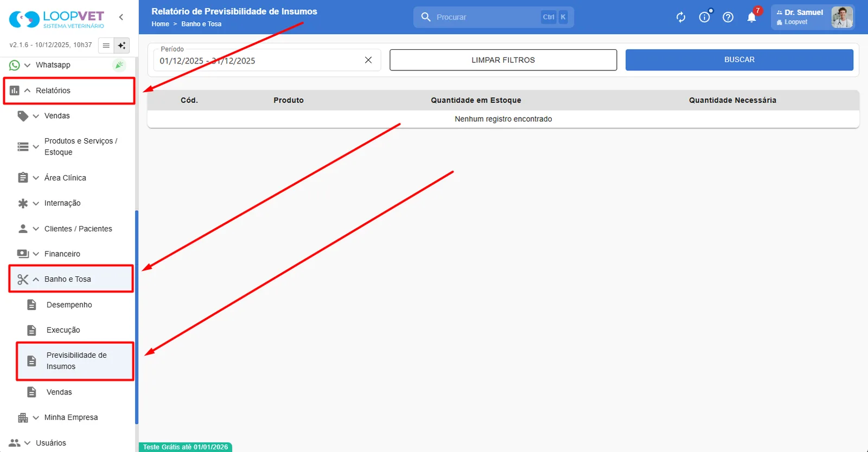Click the Produto column header
Viewport: 868px width, 452px height.
[x=289, y=100]
